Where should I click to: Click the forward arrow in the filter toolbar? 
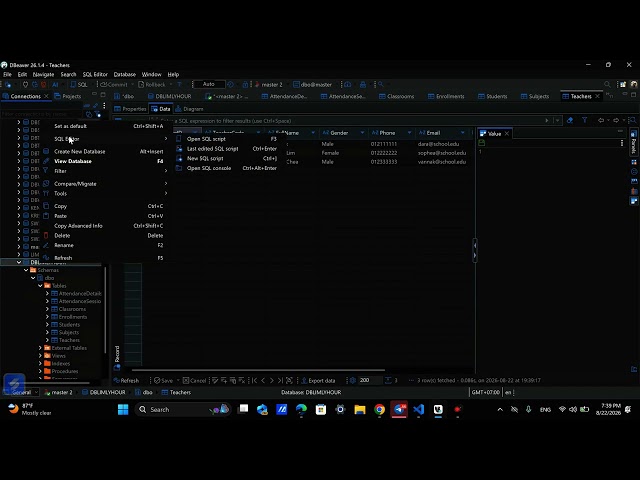[x=616, y=120]
